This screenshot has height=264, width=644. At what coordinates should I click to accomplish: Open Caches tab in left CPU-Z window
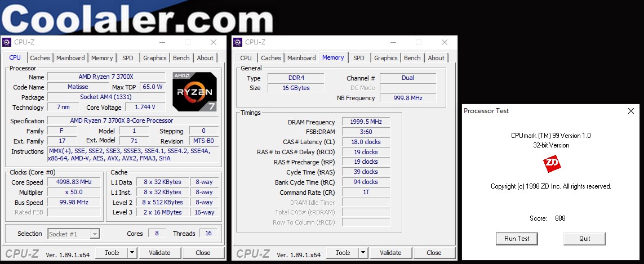(40, 58)
